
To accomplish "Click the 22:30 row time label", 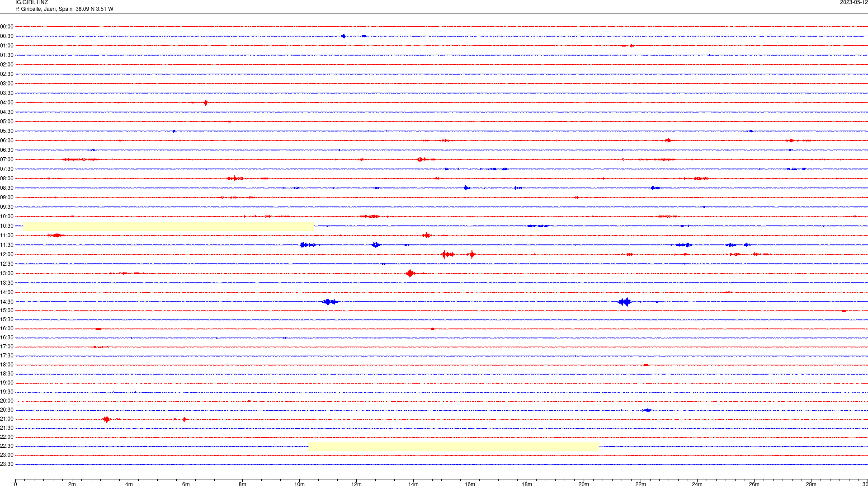I will (7, 446).
